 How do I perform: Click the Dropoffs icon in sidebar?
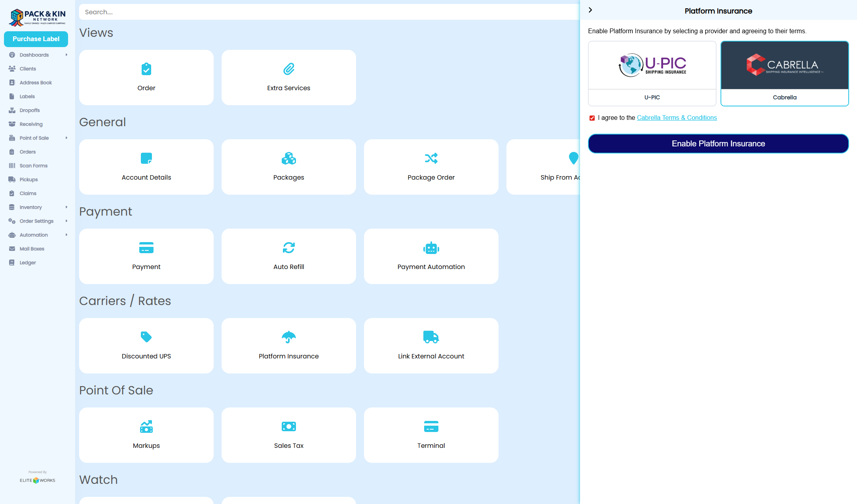pyautogui.click(x=12, y=110)
